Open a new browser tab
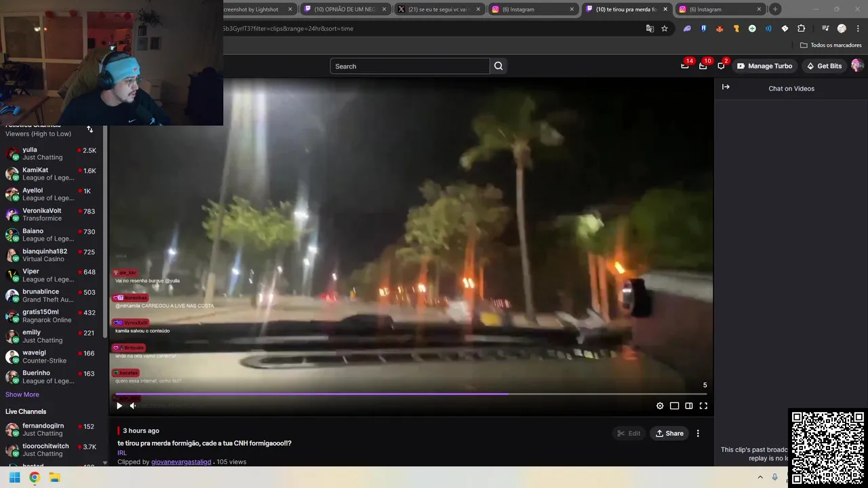The width and height of the screenshot is (868, 488). [x=775, y=9]
